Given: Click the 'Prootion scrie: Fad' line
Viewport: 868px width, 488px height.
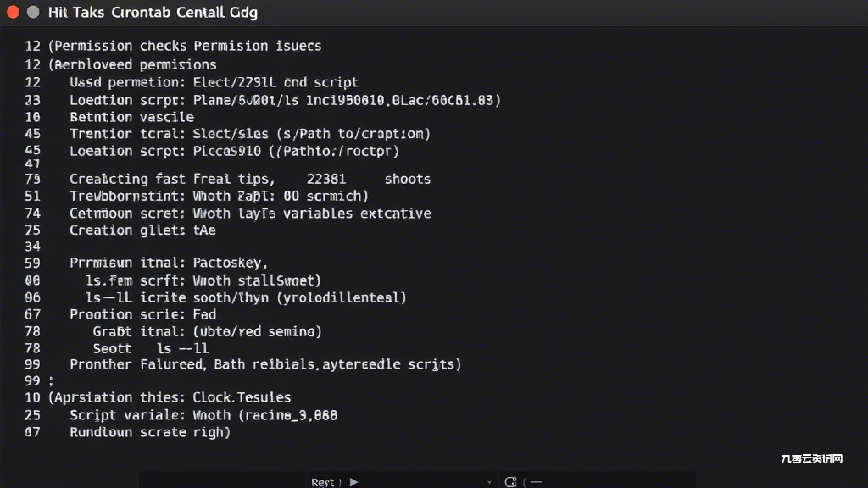Looking at the screenshot, I should click(142, 315).
